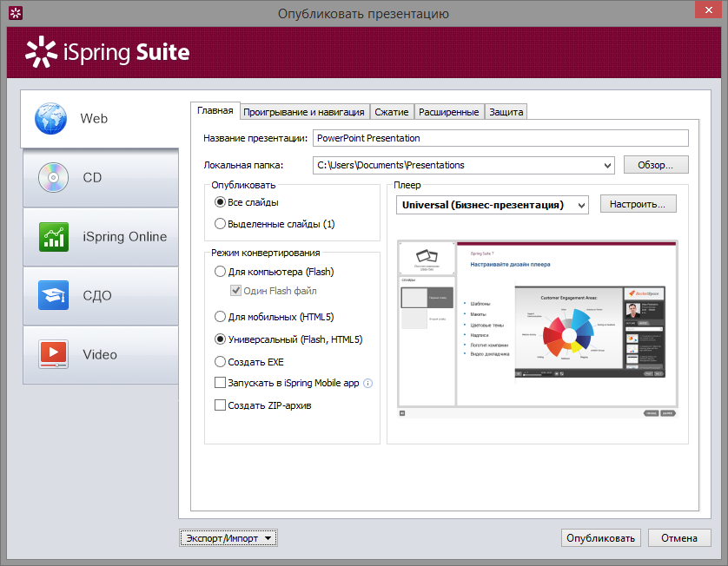Image resolution: width=728 pixels, height=566 pixels.
Task: Click the Опубликовать button
Action: [x=601, y=538]
